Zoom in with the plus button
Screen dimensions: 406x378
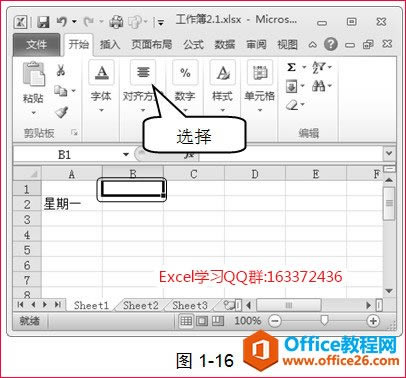[x=373, y=321]
